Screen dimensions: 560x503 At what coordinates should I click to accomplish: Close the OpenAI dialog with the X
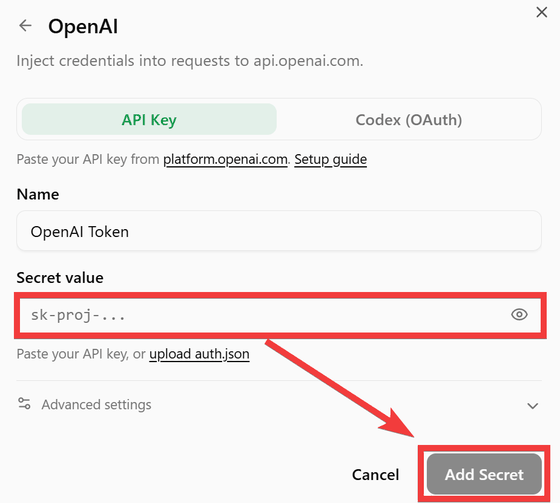pyautogui.click(x=541, y=13)
